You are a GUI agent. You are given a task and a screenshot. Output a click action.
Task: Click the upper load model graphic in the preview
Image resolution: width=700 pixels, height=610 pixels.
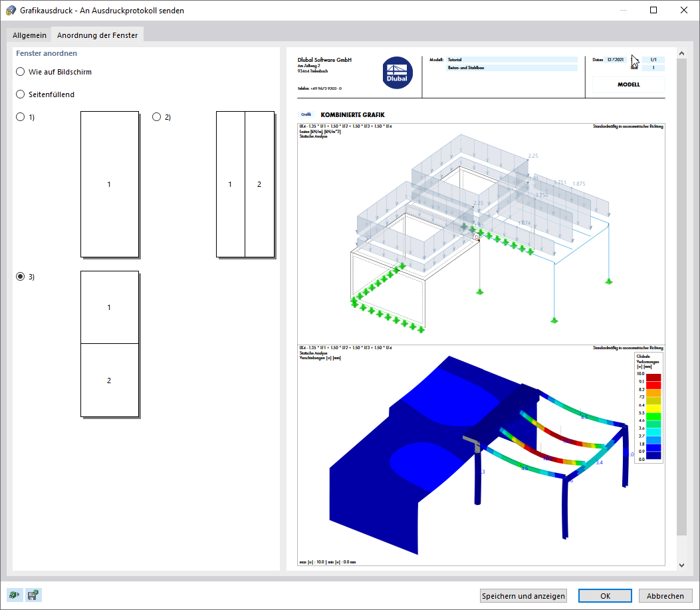pyautogui.click(x=481, y=233)
